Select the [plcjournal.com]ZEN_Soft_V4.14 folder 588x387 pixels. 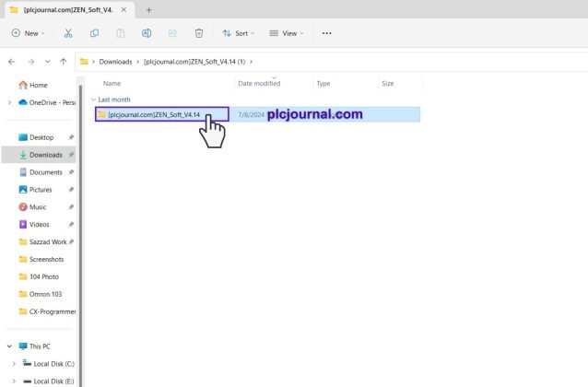click(x=154, y=114)
